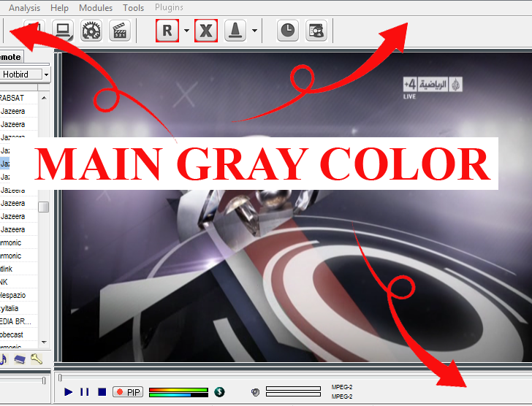Screen dimensions: 532x406
Task: Select the lobecast provider row
Action: pyautogui.click(x=19, y=335)
